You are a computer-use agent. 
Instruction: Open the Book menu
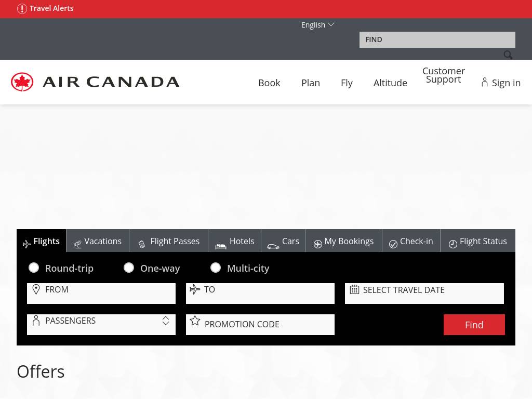click(269, 83)
